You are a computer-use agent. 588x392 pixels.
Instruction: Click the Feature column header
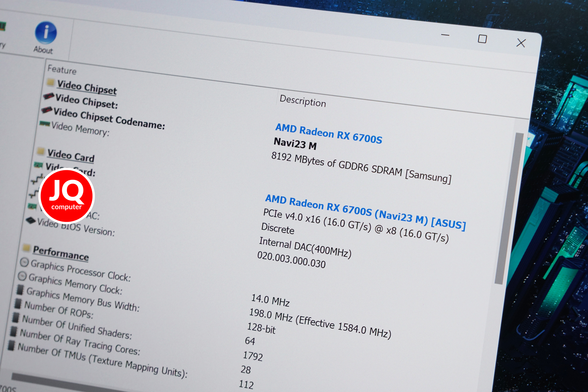click(x=62, y=70)
